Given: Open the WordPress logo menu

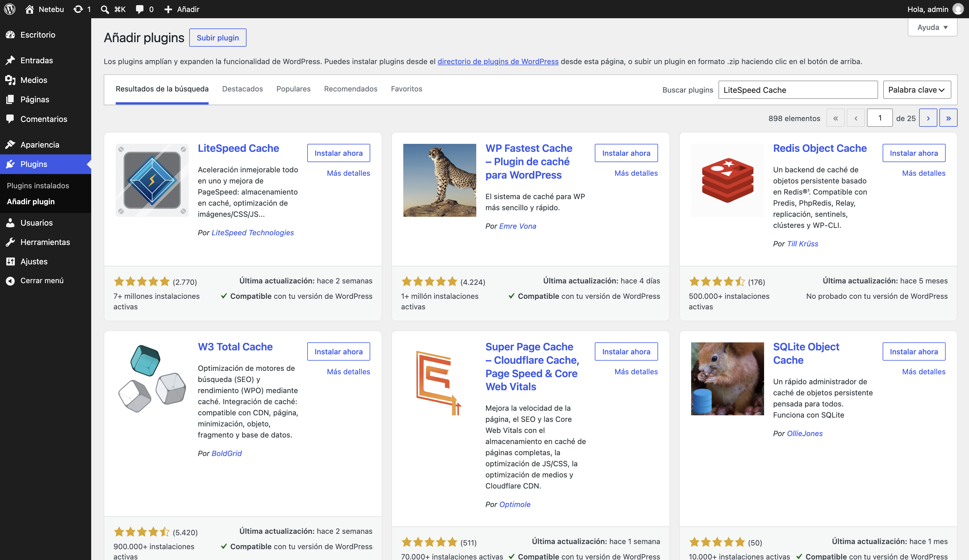Looking at the screenshot, I should click(10, 9).
